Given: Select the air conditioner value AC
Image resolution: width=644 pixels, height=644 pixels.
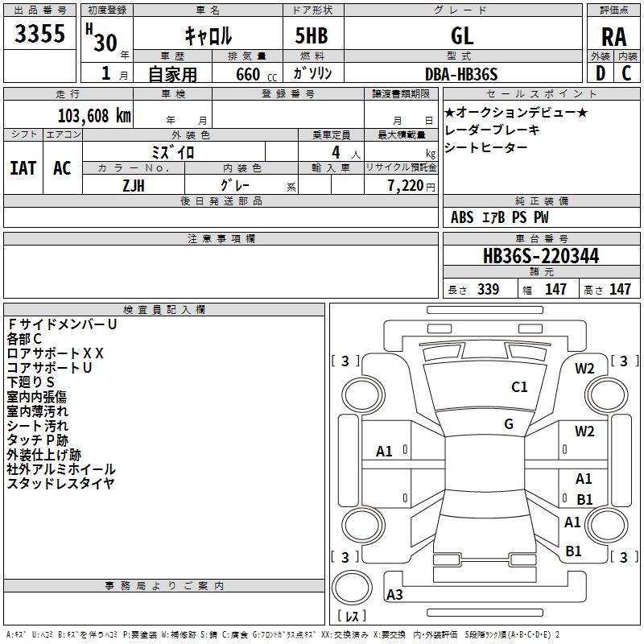Looking at the screenshot, I should (62, 168).
